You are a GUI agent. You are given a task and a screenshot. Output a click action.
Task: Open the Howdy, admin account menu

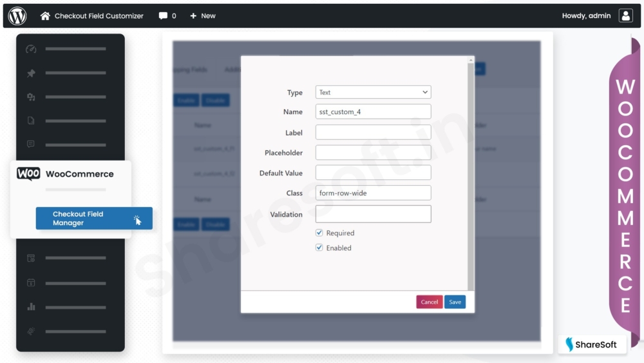[x=586, y=15]
